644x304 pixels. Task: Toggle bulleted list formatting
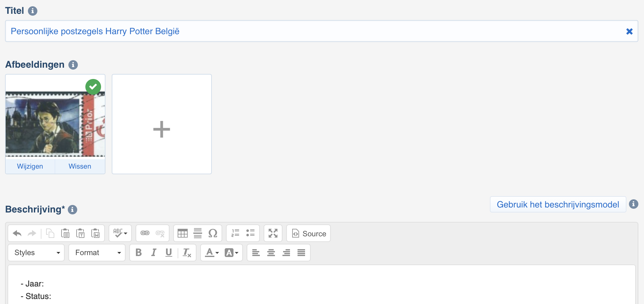pyautogui.click(x=250, y=233)
